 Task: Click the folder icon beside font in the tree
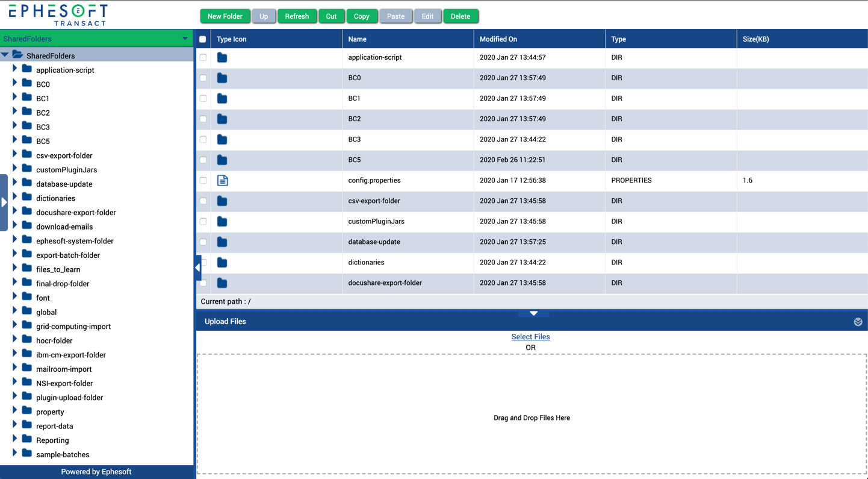pyautogui.click(x=26, y=297)
